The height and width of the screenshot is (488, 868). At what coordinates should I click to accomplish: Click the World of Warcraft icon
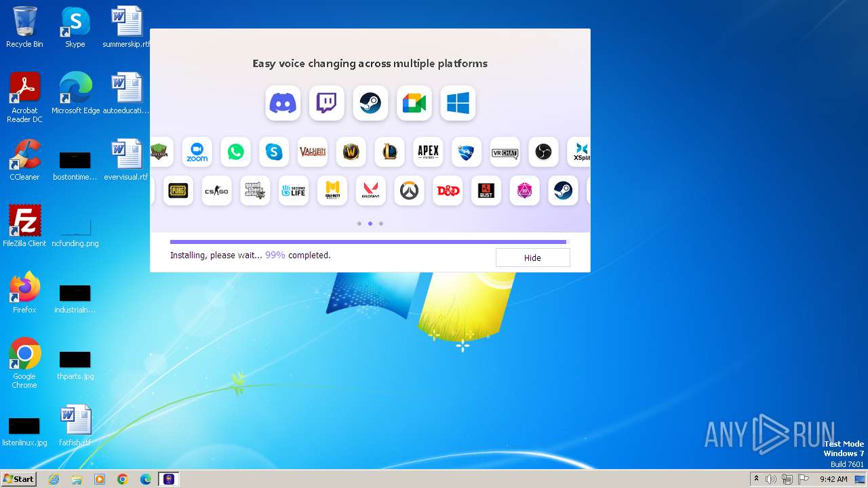(351, 152)
